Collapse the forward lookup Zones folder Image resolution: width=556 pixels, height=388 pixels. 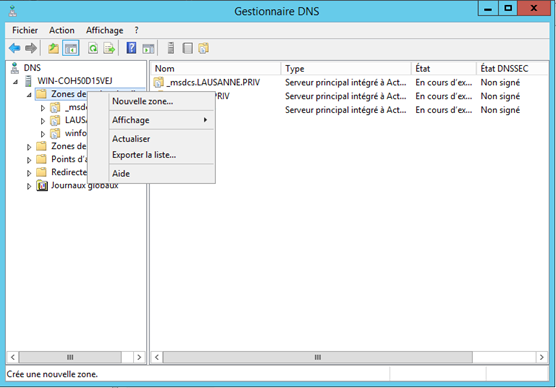pyautogui.click(x=29, y=95)
